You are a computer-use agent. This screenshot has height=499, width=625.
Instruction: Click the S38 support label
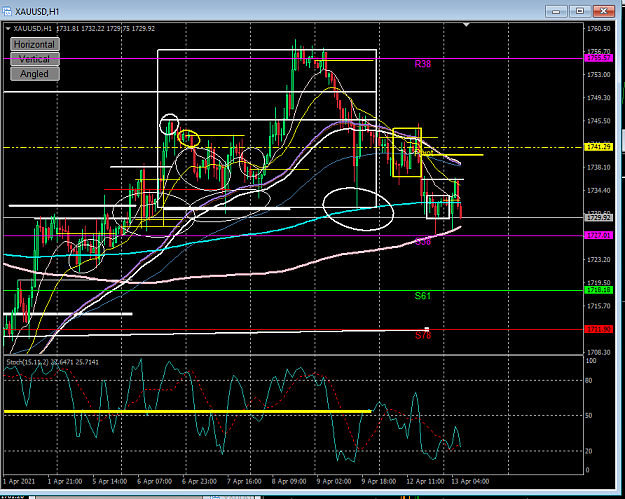(x=423, y=242)
